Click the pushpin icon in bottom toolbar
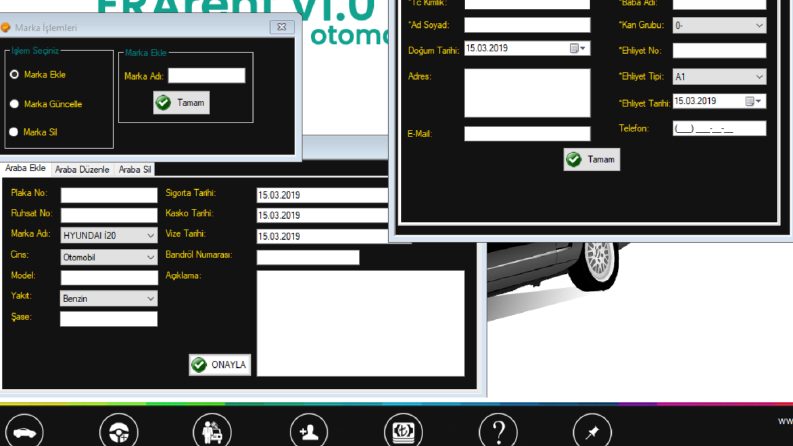This screenshot has width=793, height=446. pyautogui.click(x=592, y=431)
